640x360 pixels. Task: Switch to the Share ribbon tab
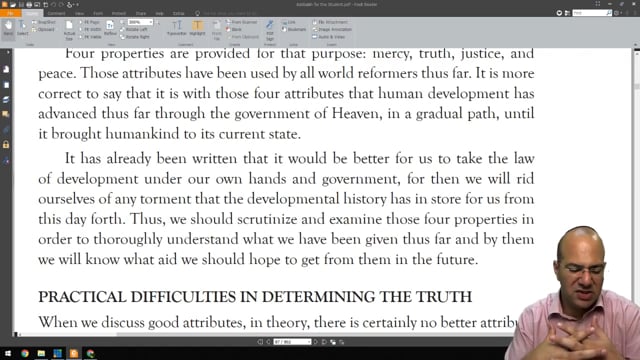[141, 13]
